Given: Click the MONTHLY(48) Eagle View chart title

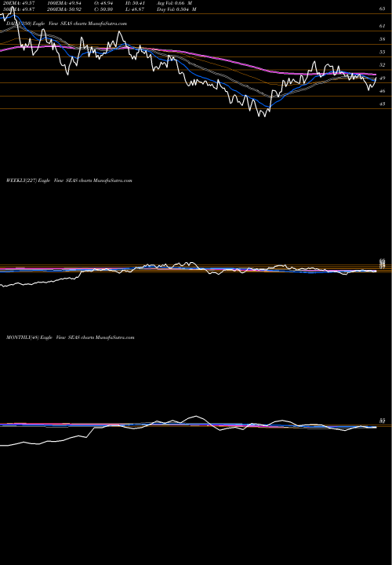Looking at the screenshot, I should click(x=71, y=337).
